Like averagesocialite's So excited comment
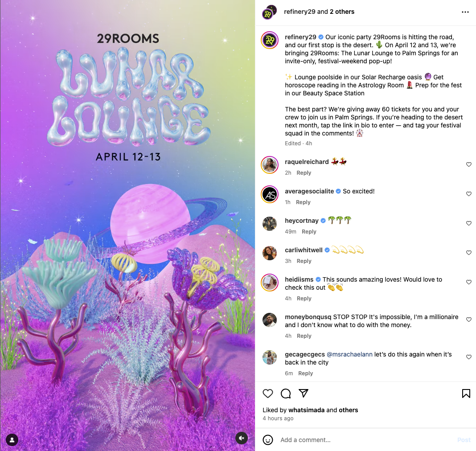This screenshot has width=476, height=451. [469, 194]
